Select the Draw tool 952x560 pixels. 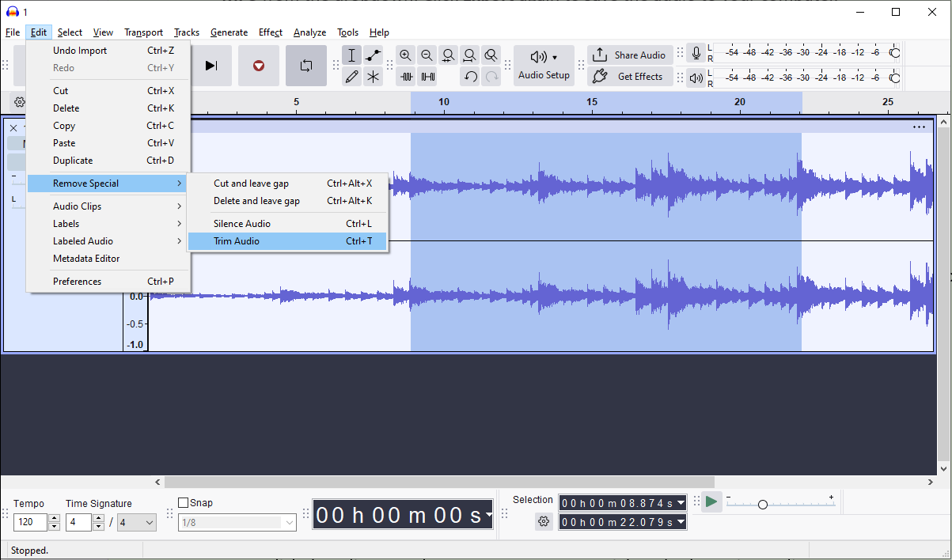(x=351, y=76)
